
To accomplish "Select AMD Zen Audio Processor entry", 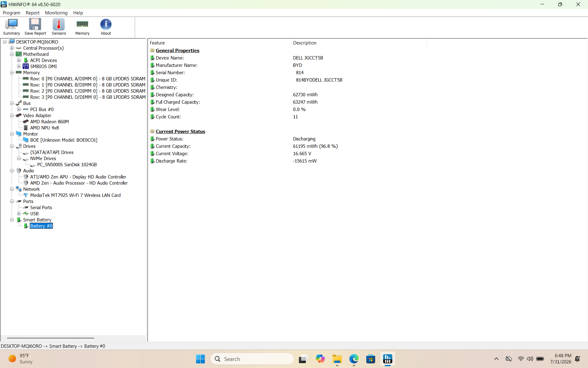I will point(79,183).
